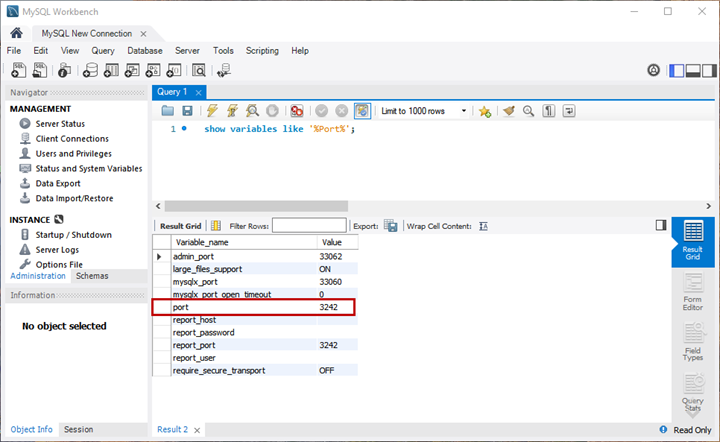The width and height of the screenshot is (720, 442).
Task: Click the Commit transaction icon
Action: [x=321, y=111]
